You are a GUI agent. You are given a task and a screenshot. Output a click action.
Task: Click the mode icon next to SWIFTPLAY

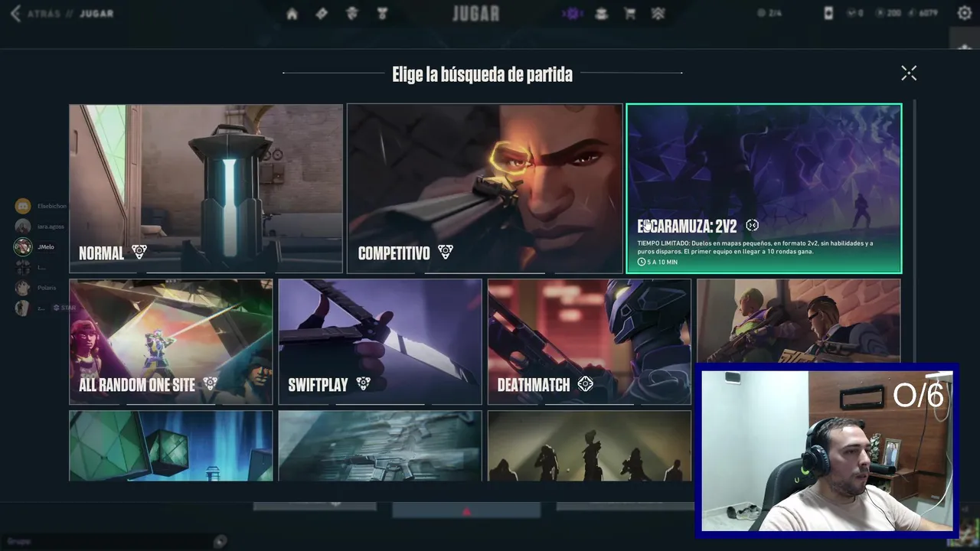364,383
